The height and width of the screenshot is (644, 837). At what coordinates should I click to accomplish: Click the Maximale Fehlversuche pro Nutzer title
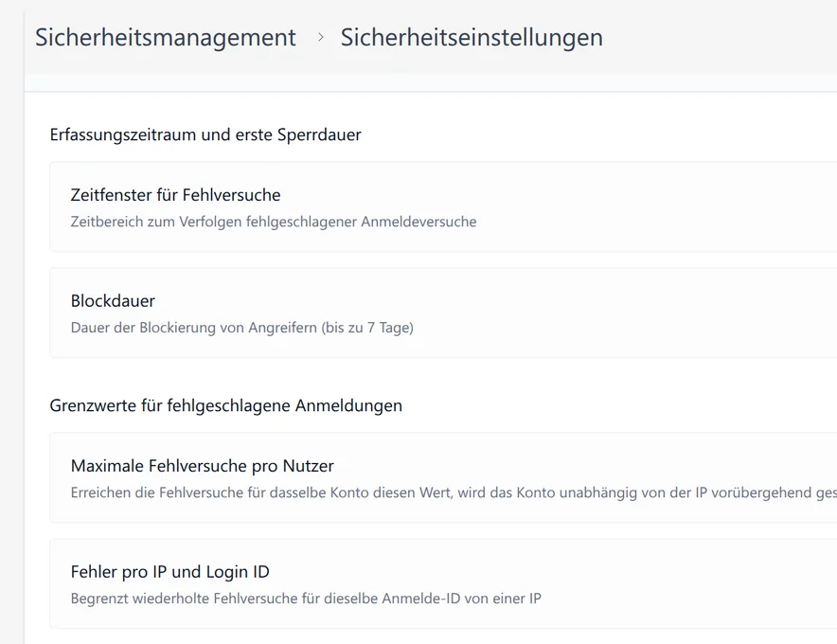[203, 466]
